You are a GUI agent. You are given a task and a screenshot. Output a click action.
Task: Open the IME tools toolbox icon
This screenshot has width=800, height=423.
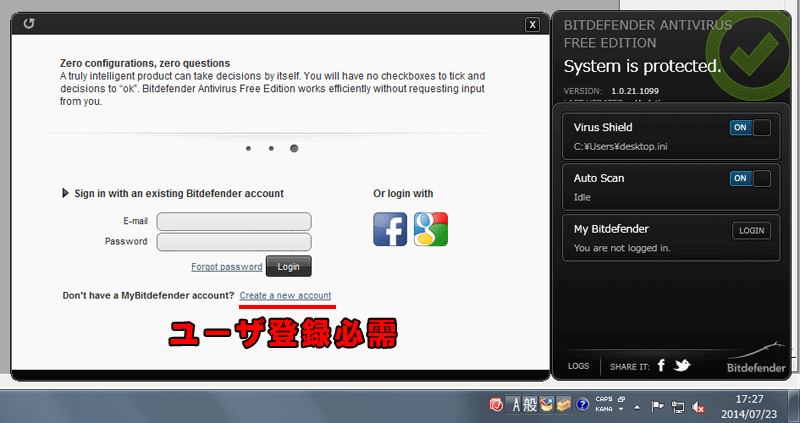(563, 405)
